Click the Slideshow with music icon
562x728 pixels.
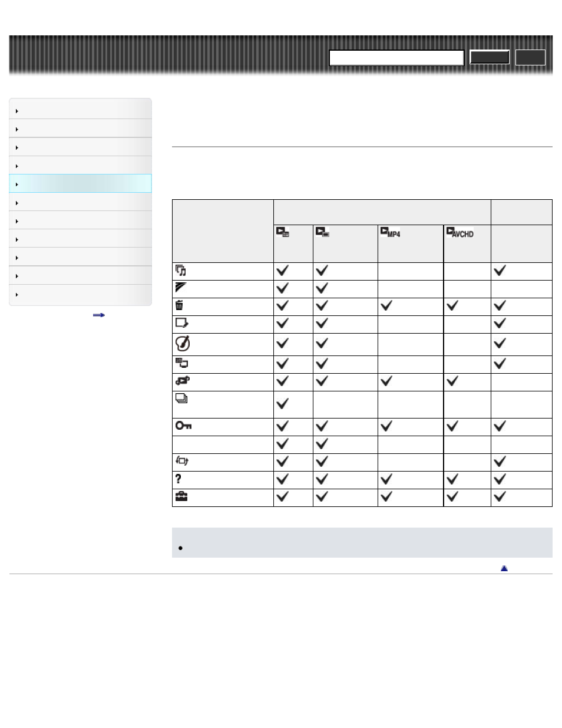[181, 271]
